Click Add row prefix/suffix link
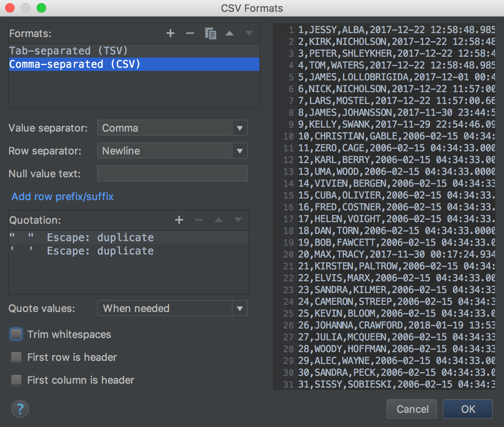 pyautogui.click(x=63, y=197)
